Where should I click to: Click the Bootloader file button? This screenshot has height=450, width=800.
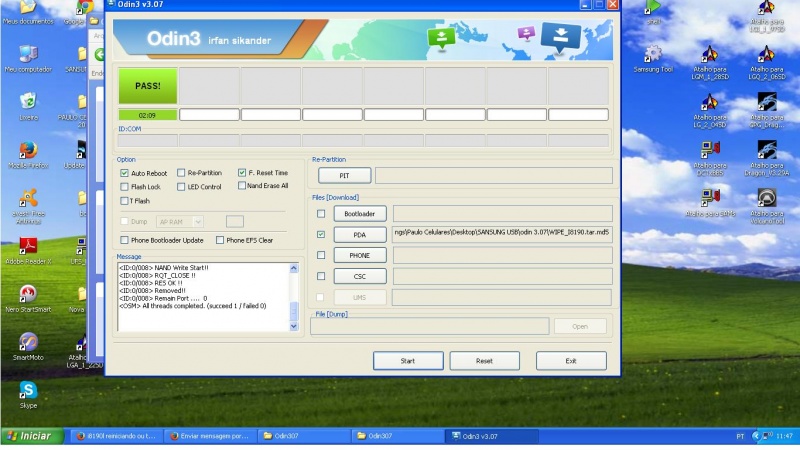(x=360, y=214)
